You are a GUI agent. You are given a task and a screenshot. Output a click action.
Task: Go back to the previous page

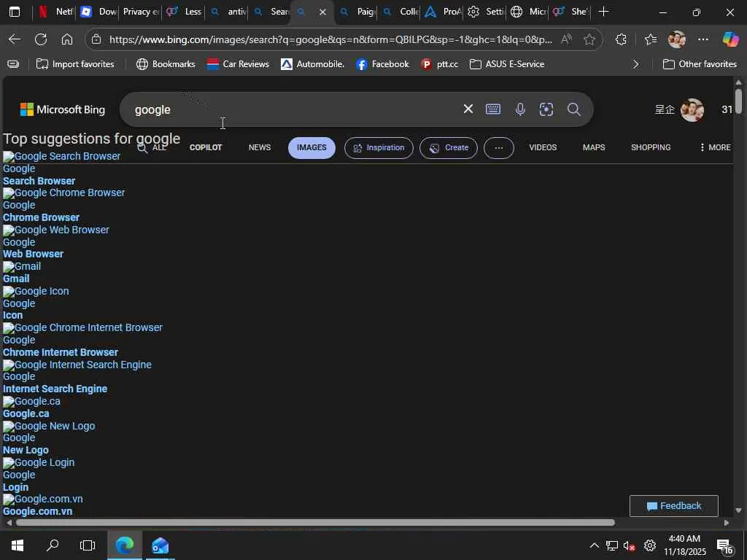point(15,39)
